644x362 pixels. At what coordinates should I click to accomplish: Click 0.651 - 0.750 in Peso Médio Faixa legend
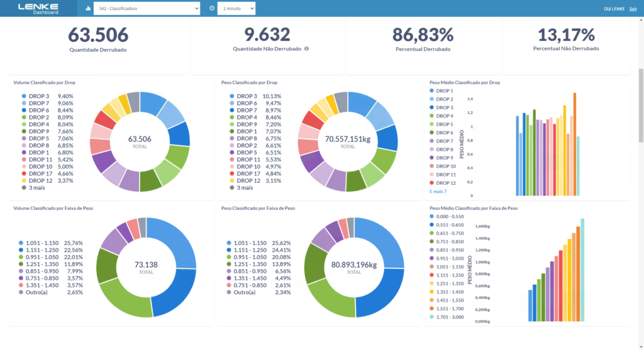pos(447,233)
